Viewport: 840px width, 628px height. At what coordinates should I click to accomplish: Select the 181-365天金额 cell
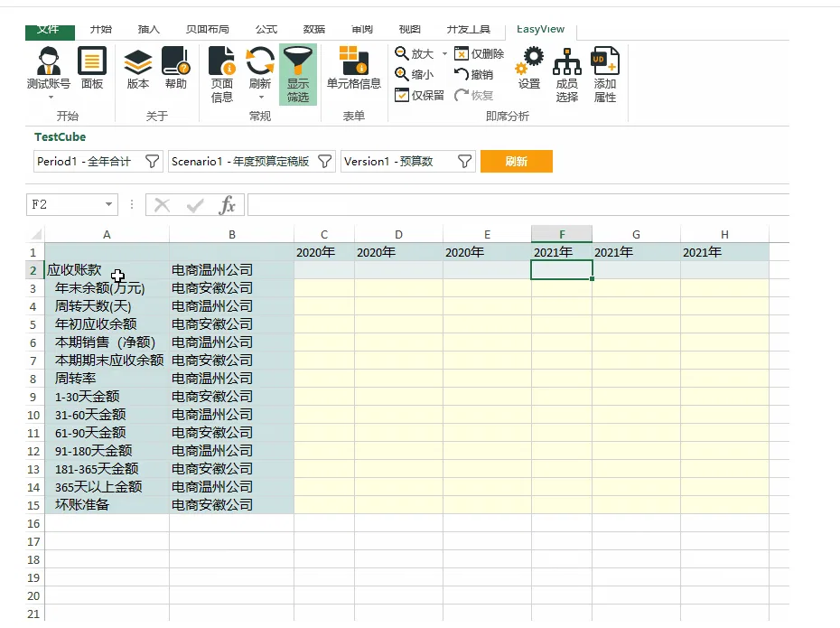pyautogui.click(x=107, y=469)
